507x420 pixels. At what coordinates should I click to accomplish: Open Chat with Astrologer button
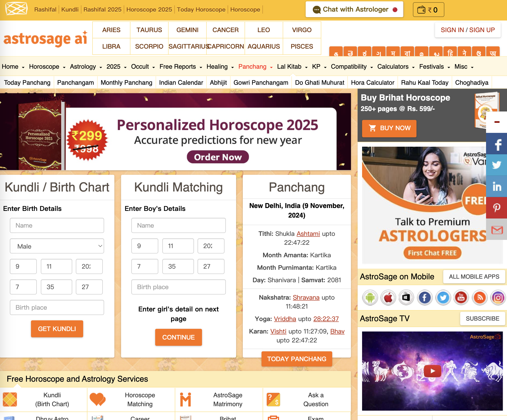pyautogui.click(x=354, y=9)
